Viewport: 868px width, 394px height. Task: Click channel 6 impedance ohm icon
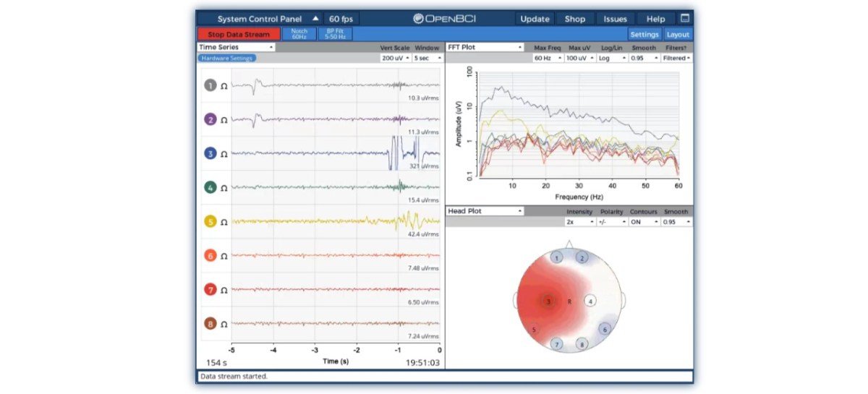(x=224, y=256)
